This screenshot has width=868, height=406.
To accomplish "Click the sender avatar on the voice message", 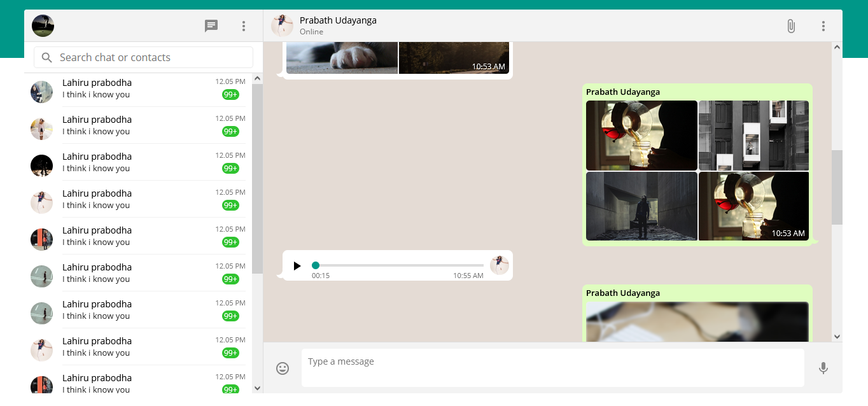I will pos(500,265).
